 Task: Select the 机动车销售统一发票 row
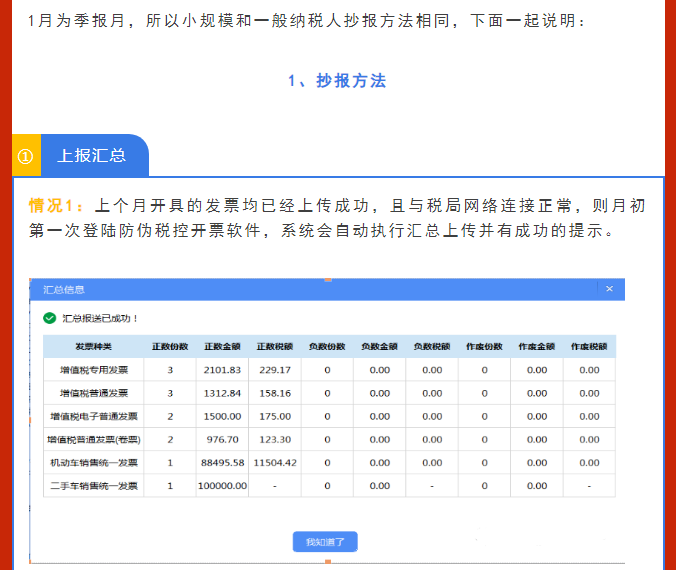(x=93, y=462)
